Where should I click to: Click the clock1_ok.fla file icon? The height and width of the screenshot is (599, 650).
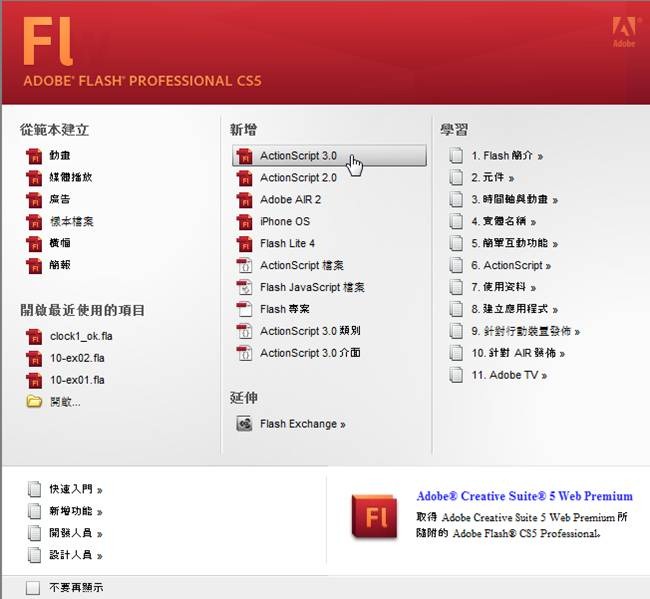[x=34, y=337]
